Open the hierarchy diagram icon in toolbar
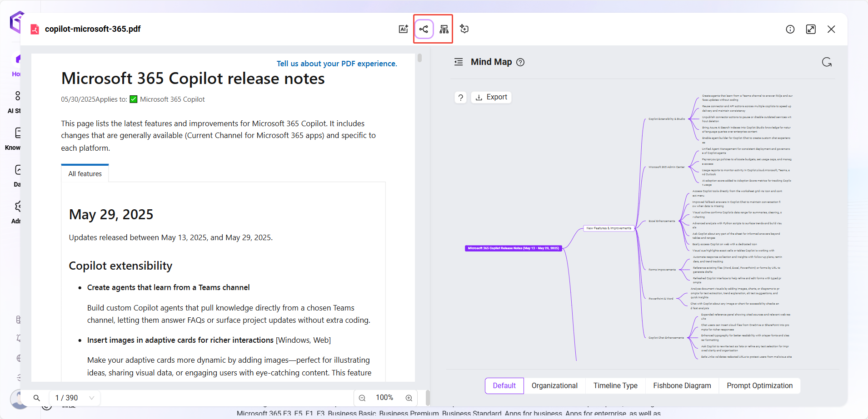The height and width of the screenshot is (419, 868). 444,29
